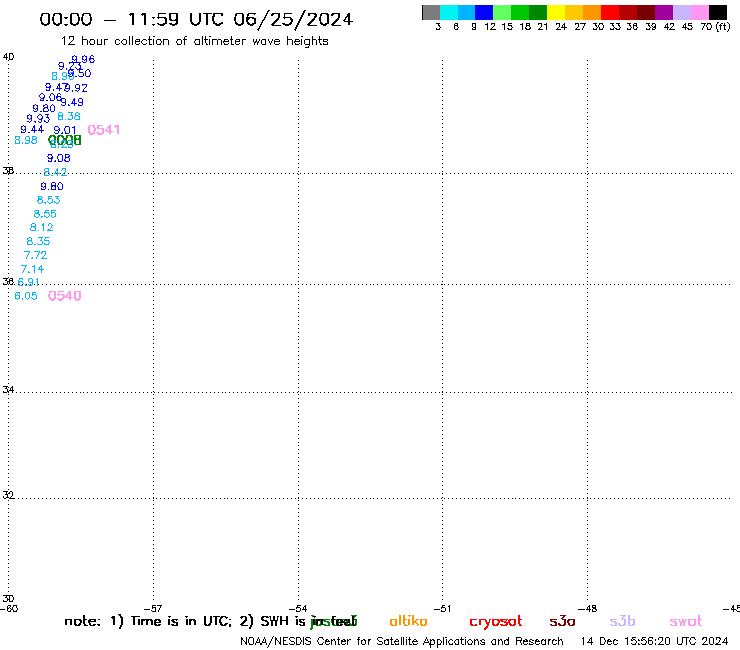
Task: Click the longitude axis label -48
Action: [588, 609]
